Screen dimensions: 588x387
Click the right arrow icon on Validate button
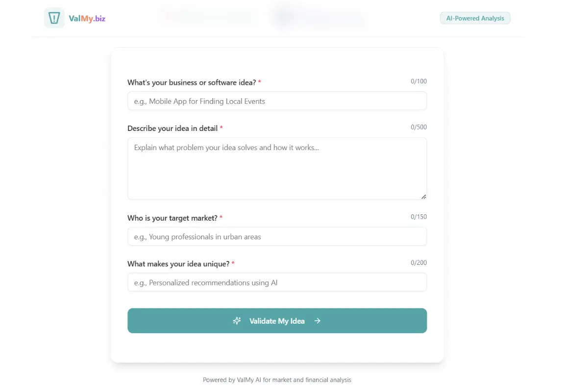(318, 321)
